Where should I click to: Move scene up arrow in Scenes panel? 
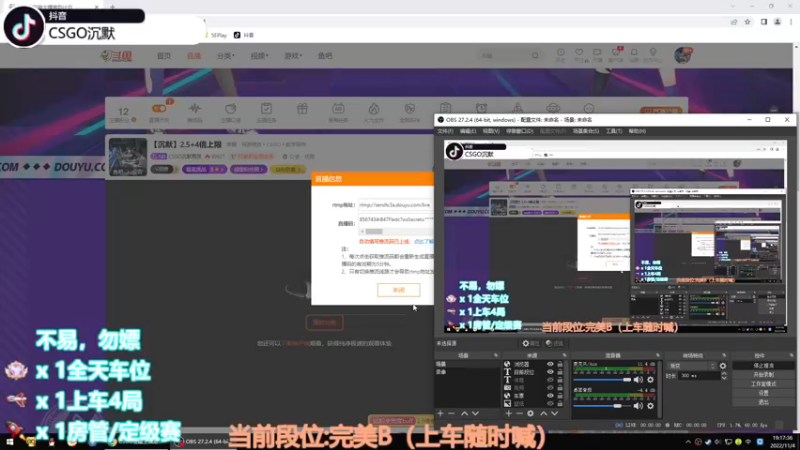464,413
